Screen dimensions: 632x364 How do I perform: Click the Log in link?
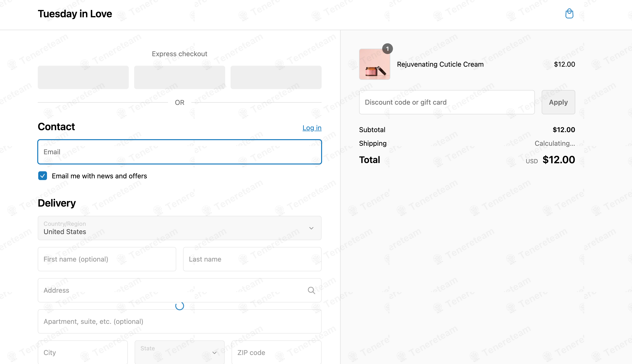tap(312, 128)
